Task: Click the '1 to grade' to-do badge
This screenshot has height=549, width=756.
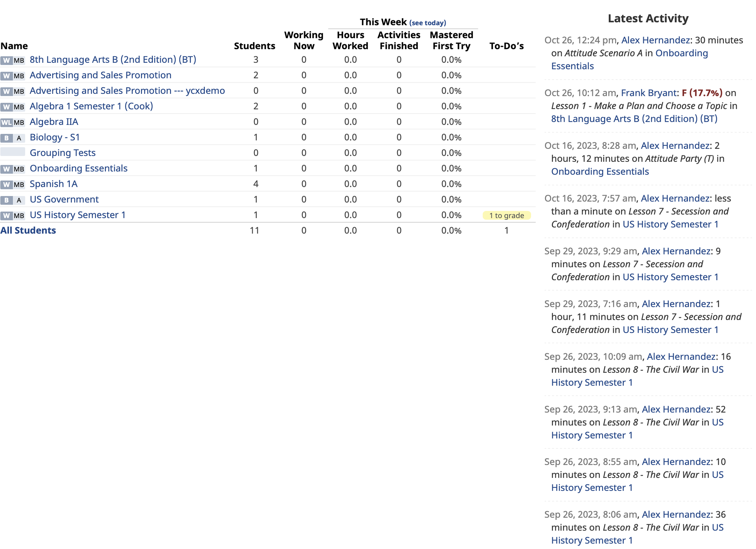Action: point(507,216)
